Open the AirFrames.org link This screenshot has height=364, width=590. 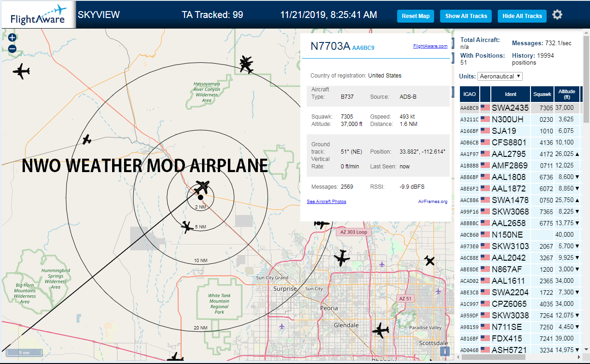pos(433,202)
